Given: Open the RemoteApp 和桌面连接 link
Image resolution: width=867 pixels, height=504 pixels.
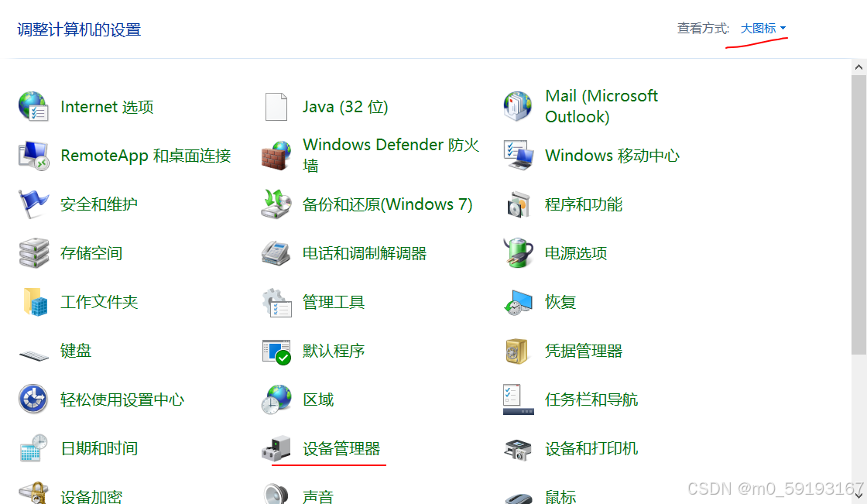Looking at the screenshot, I should point(146,156).
